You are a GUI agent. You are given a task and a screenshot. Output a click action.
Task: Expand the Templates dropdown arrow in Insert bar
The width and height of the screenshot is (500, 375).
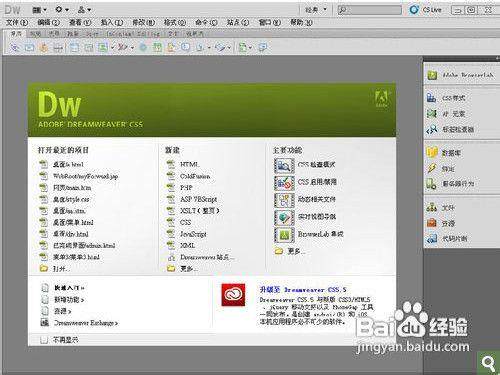pos(250,48)
